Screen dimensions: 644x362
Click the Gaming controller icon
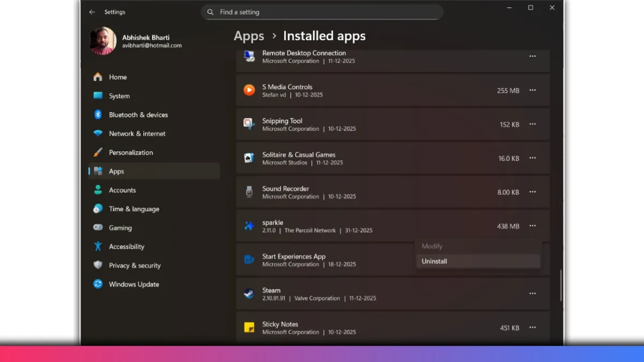click(98, 227)
